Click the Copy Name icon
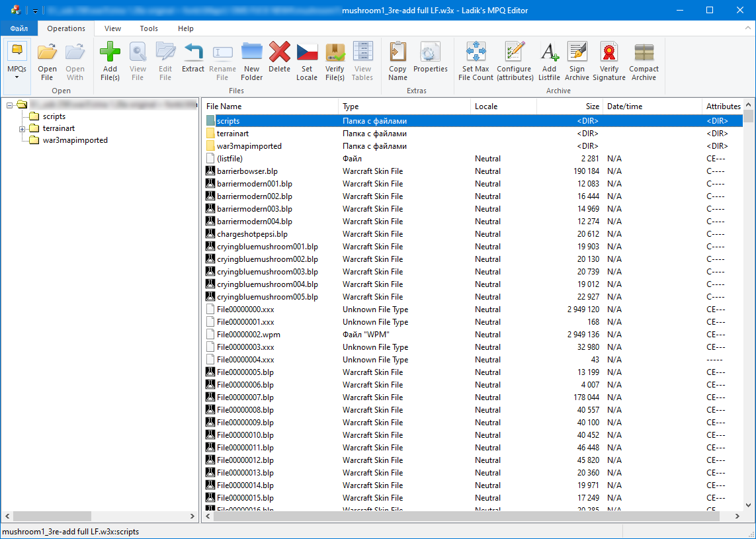 398,52
